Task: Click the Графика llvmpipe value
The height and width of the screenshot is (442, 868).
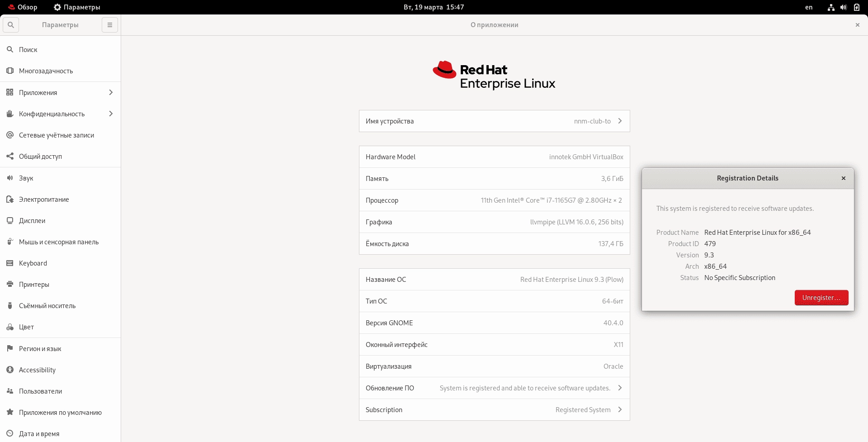Action: pyautogui.click(x=577, y=222)
